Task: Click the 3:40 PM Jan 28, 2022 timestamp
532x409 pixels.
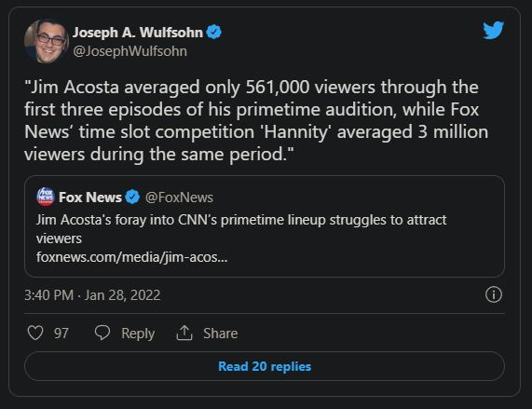Action: point(92,295)
